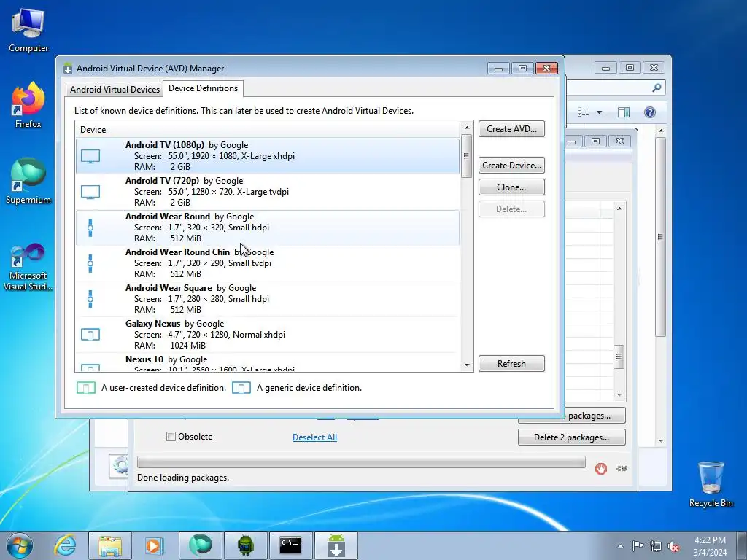Viewport: 747px width, 560px height.
Task: Click help icon in background Explorer window
Action: 650,112
